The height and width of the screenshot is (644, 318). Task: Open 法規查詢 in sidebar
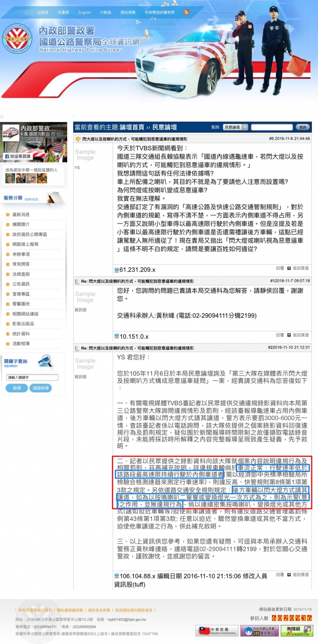pos(21,274)
